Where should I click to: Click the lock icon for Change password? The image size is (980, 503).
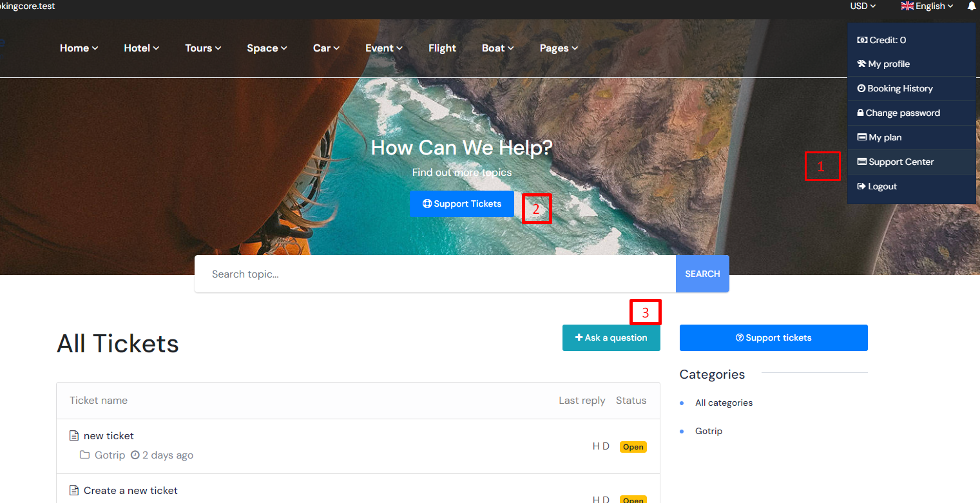click(x=860, y=113)
